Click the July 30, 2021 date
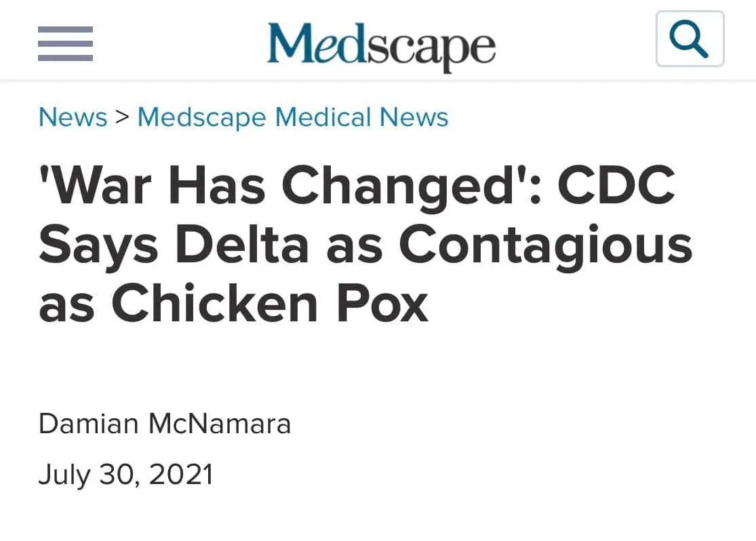Viewport: 756px width, 541px height. pos(126,475)
